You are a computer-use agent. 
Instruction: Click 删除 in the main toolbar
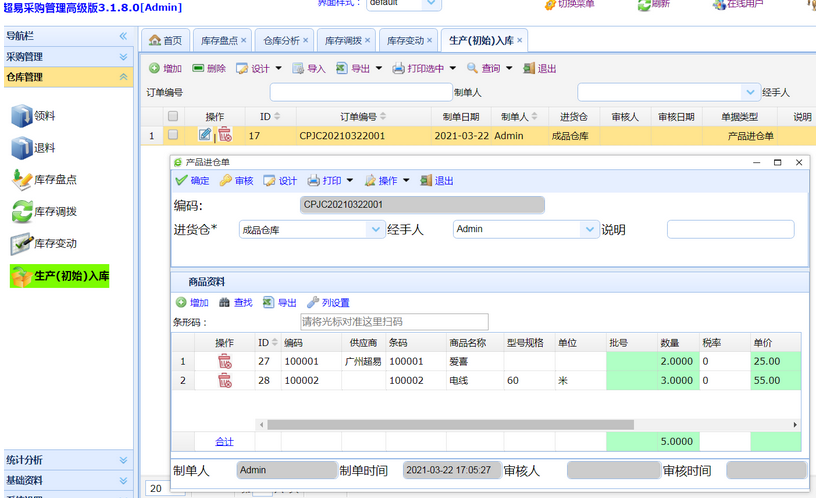point(209,68)
